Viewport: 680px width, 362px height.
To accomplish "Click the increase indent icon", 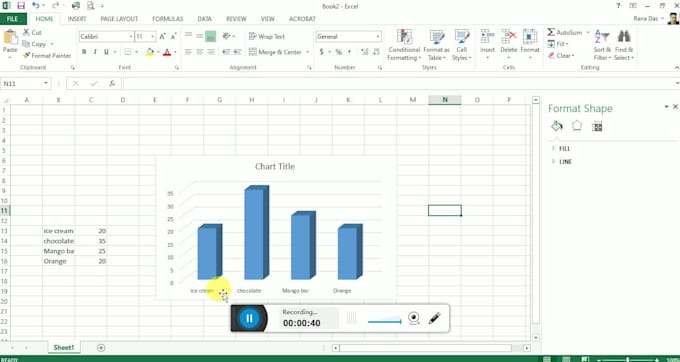I will [237, 52].
